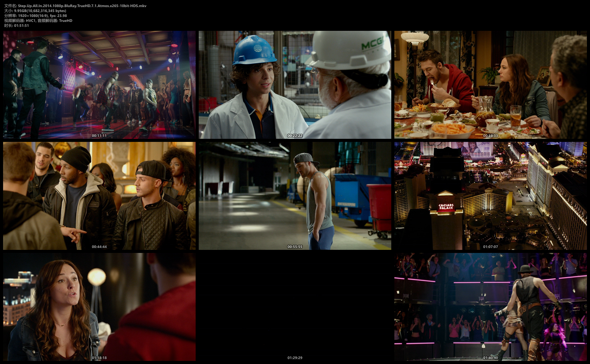The image size is (590, 364).
Task: Click the 01:18:18 woman in denim thumbnail
Action: coord(99,307)
